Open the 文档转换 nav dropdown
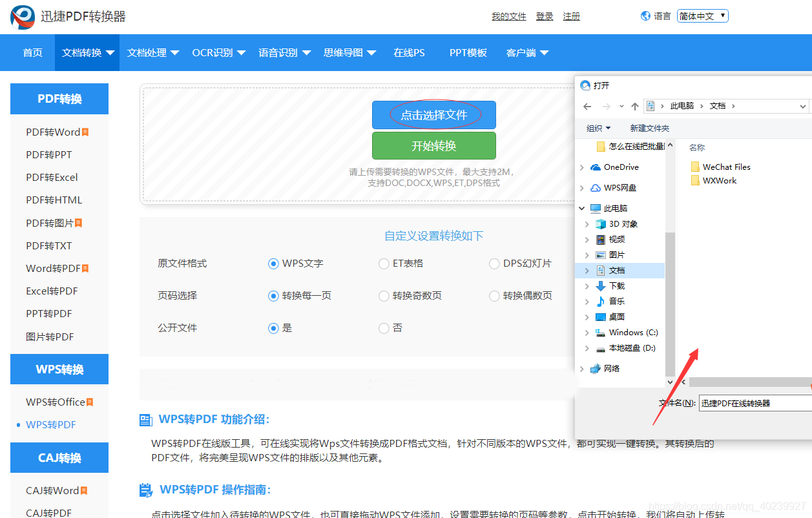This screenshot has width=812, height=518. tap(88, 53)
